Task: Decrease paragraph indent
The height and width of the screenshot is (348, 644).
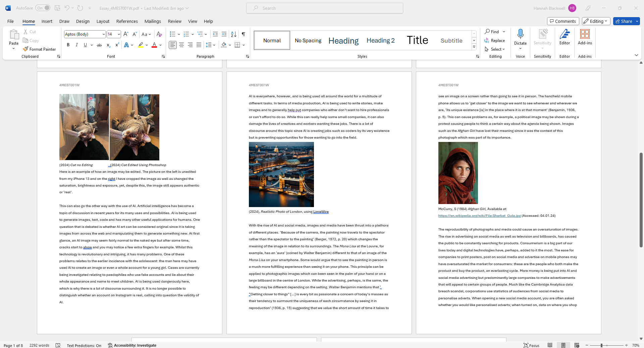Action: [215, 34]
